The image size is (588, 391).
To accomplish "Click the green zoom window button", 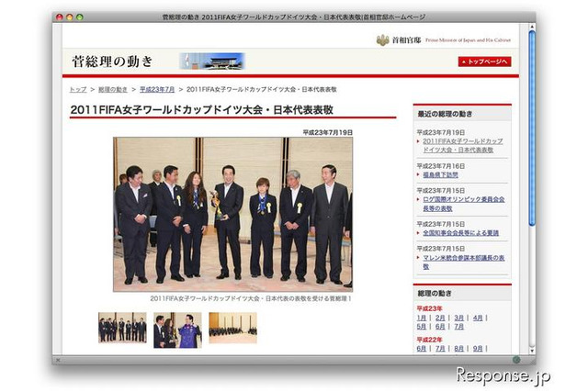I will pyautogui.click(x=80, y=17).
